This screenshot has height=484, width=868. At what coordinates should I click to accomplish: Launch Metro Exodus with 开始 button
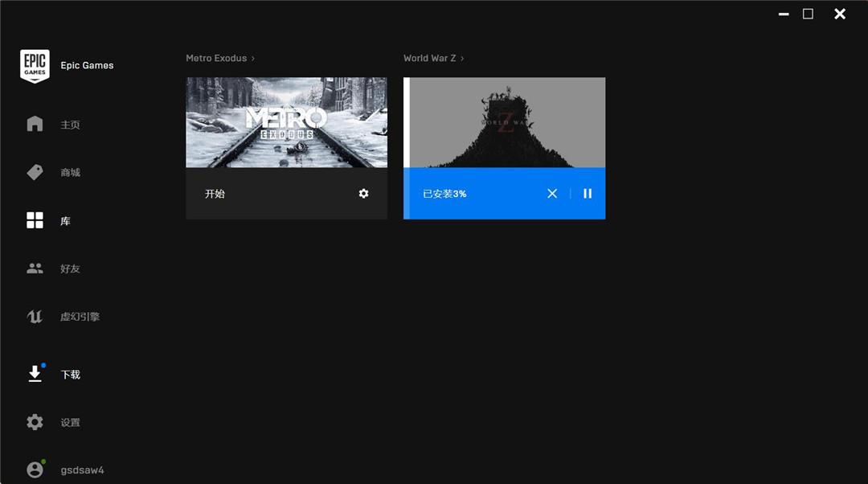(215, 194)
